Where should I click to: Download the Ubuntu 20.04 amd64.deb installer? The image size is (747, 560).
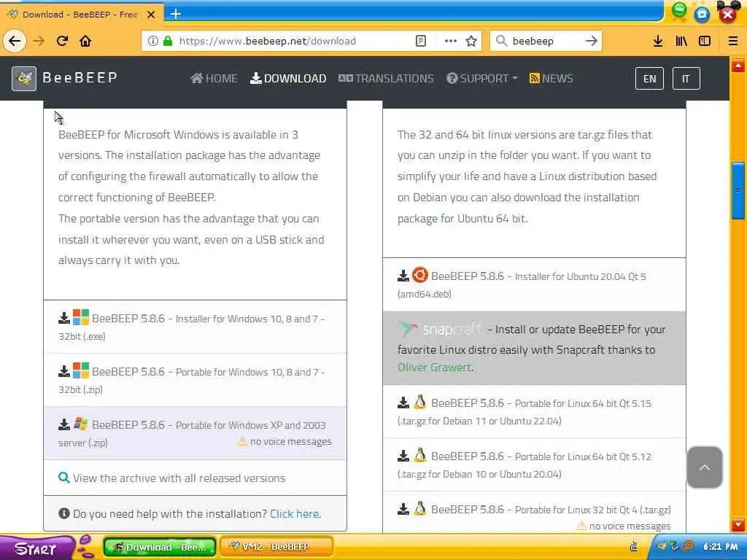(x=534, y=284)
